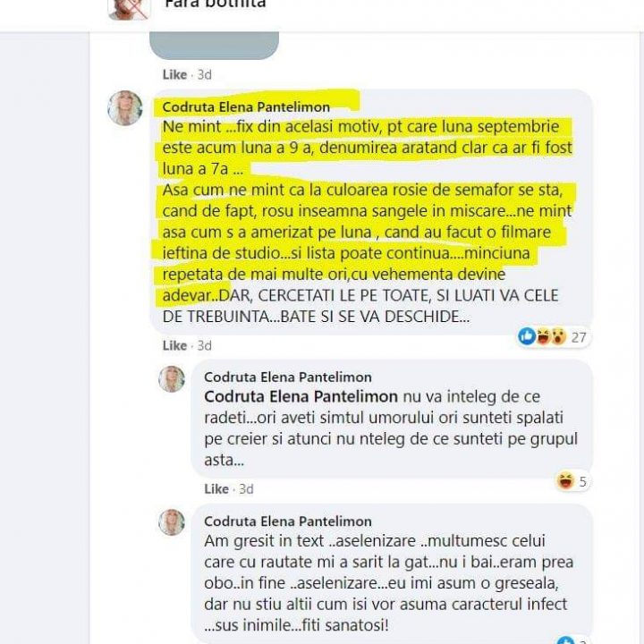Click the laughing emoji beside count 5
The width and height of the screenshot is (644, 644).
565,480
